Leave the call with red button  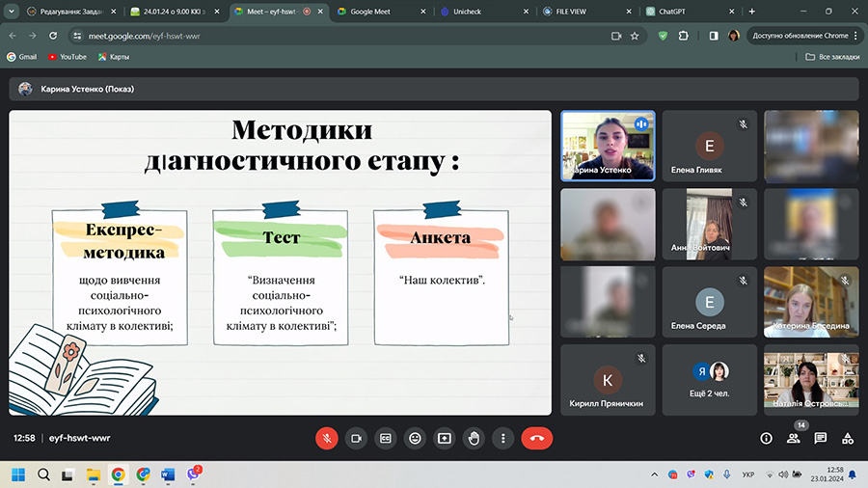tap(537, 438)
